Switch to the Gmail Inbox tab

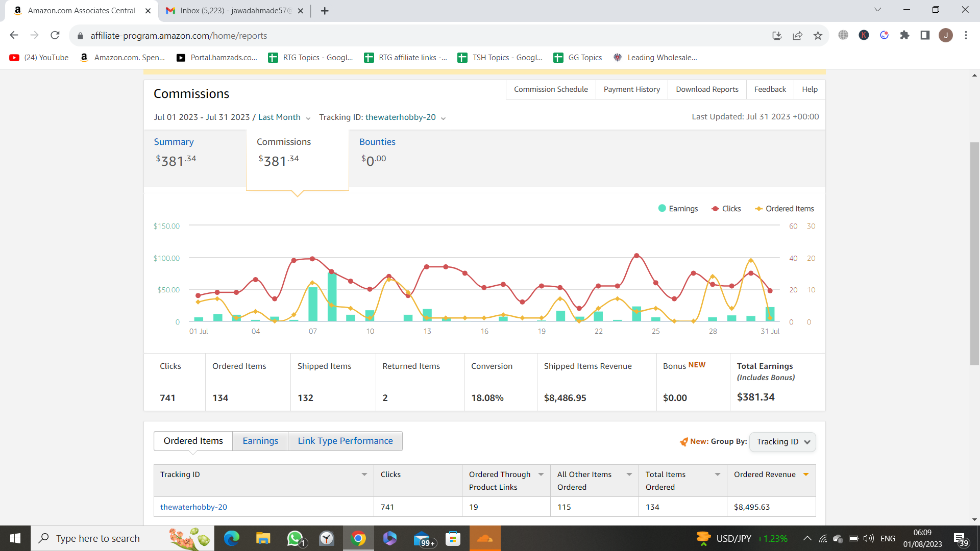pyautogui.click(x=235, y=11)
